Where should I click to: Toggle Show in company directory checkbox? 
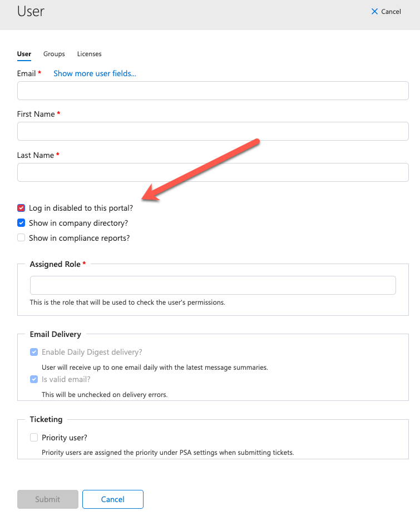tap(21, 223)
